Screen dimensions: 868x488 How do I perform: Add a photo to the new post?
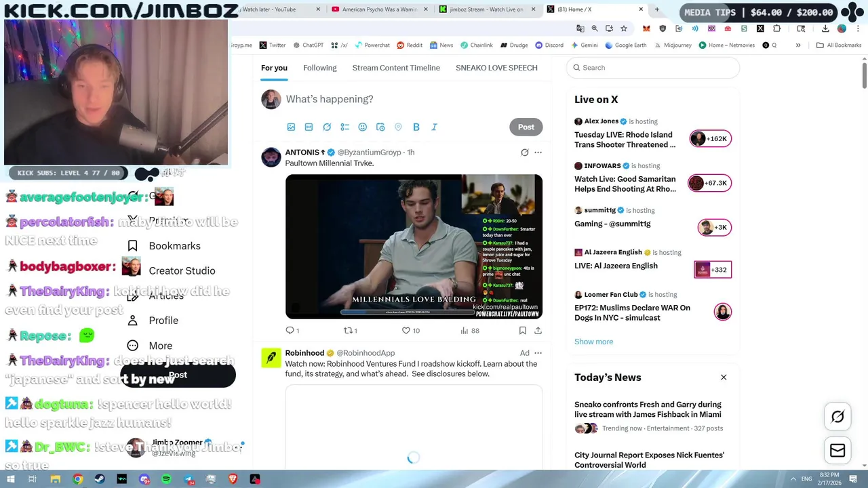(x=291, y=127)
